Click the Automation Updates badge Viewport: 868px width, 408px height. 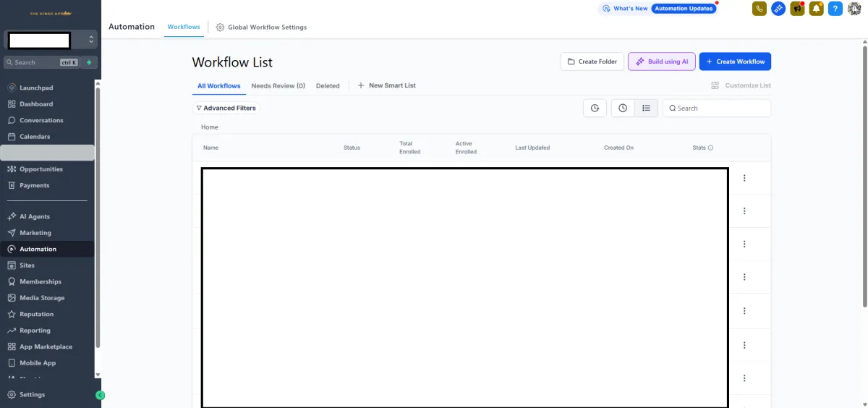coord(684,9)
